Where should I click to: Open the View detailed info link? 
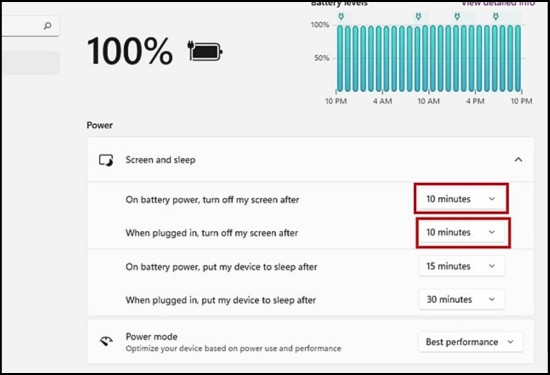tap(498, 4)
